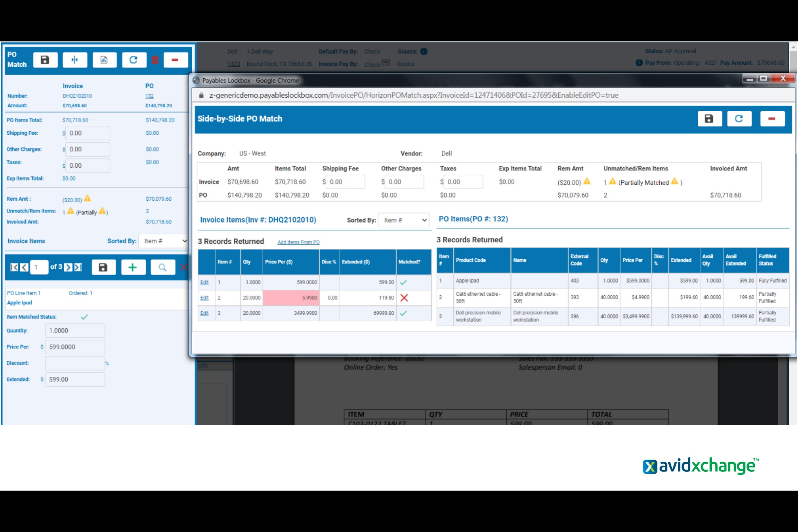Click warning icon beside Rem Amt in left panel

[x=87, y=198]
